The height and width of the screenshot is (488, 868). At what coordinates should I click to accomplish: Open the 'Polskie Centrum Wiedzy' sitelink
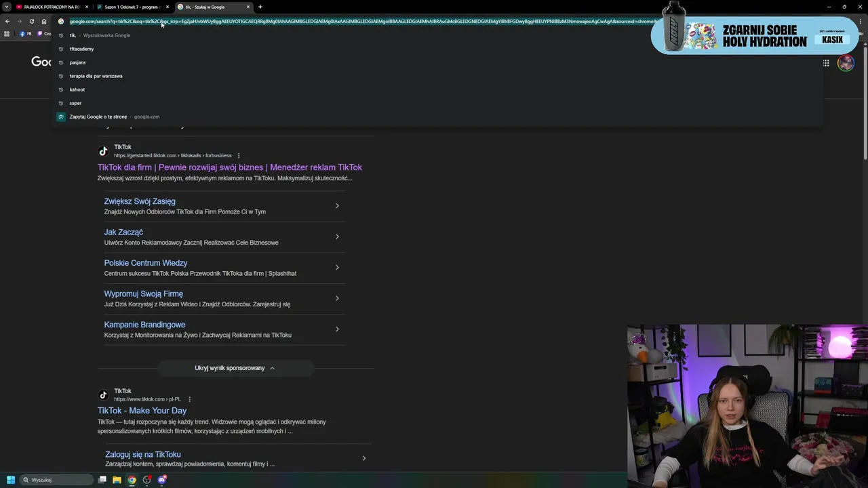click(x=146, y=263)
